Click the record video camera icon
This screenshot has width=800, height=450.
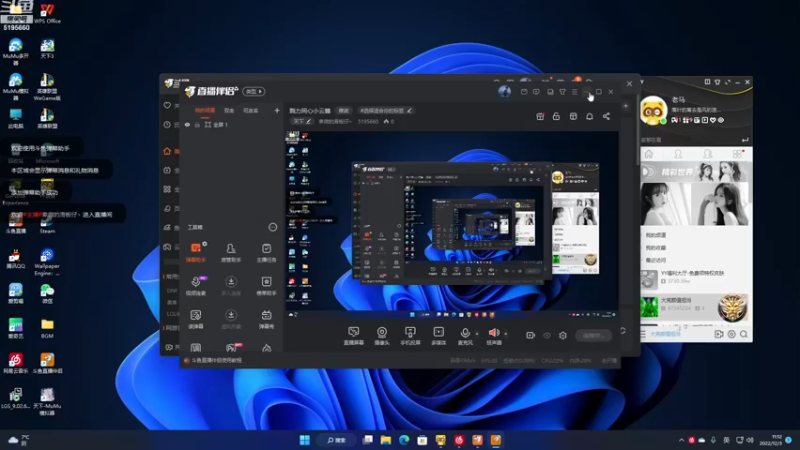pos(531,335)
